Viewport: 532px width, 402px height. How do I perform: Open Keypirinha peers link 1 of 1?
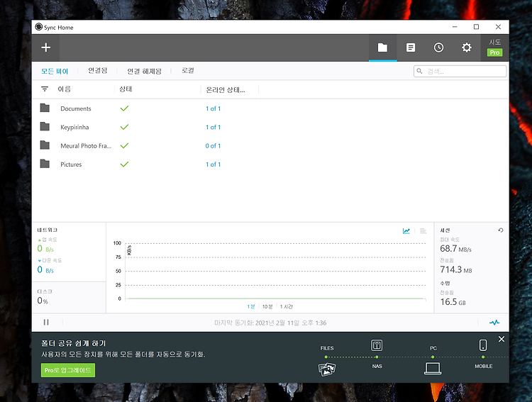(x=213, y=127)
